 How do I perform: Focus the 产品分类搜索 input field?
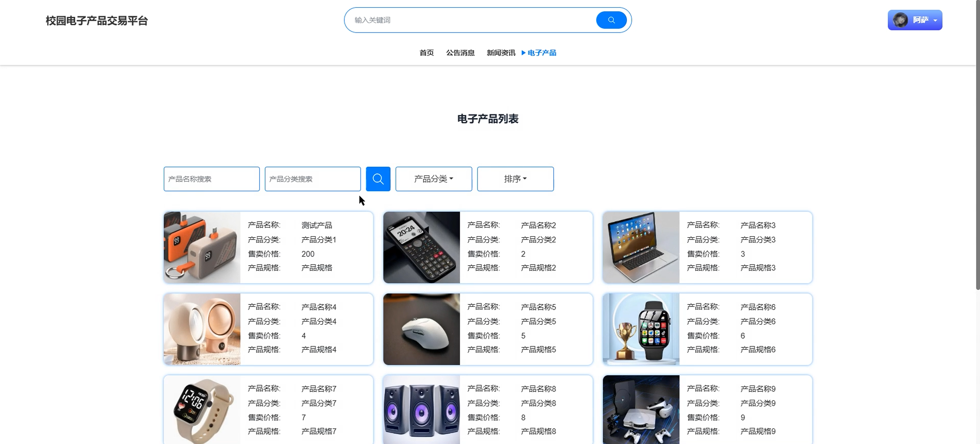[312, 179]
